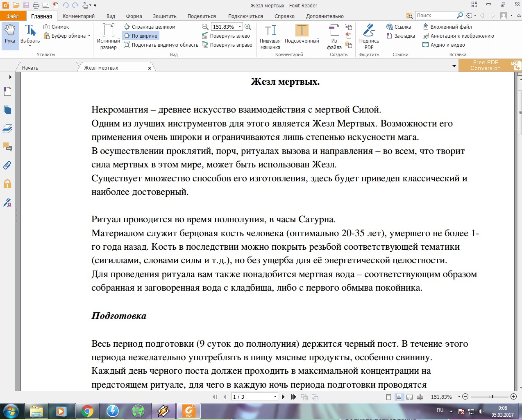Screen dimensions: 522x420
Task: Open the Pages thumbnails side panel
Action: (7, 110)
